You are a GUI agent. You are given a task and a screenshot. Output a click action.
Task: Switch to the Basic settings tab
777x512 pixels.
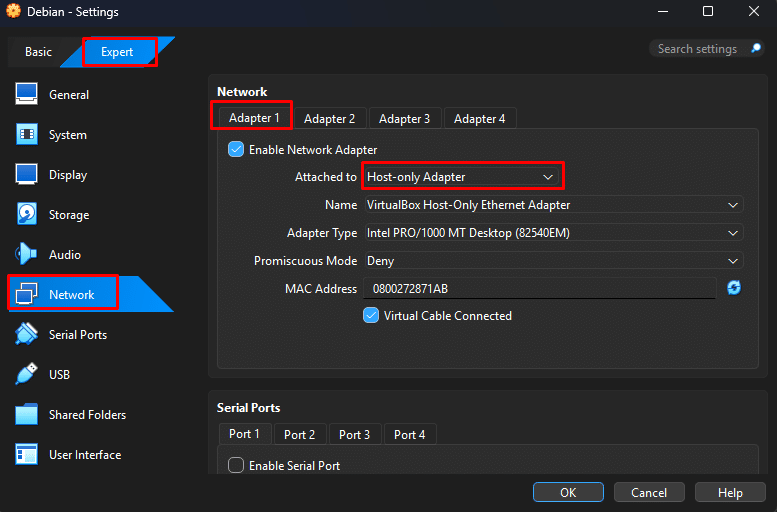38,52
